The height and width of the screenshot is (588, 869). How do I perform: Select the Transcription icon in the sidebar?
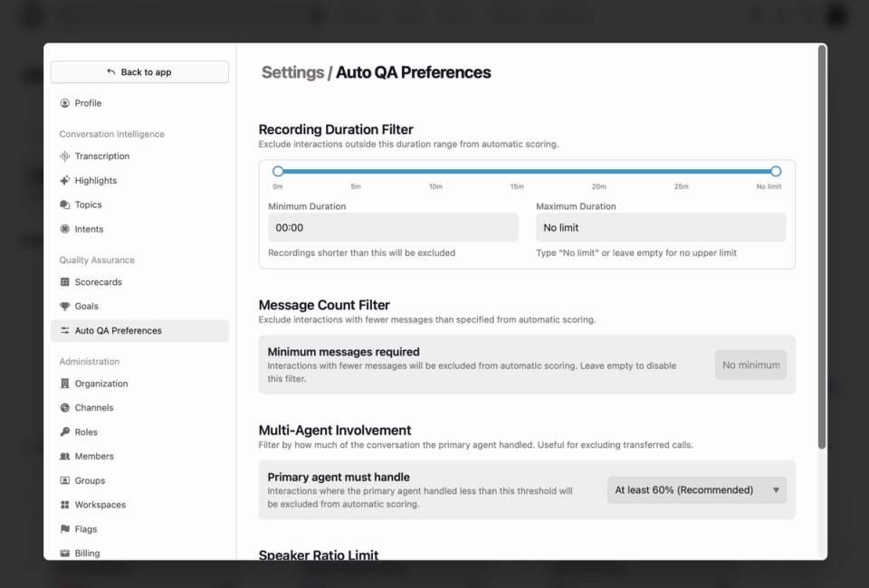point(63,156)
